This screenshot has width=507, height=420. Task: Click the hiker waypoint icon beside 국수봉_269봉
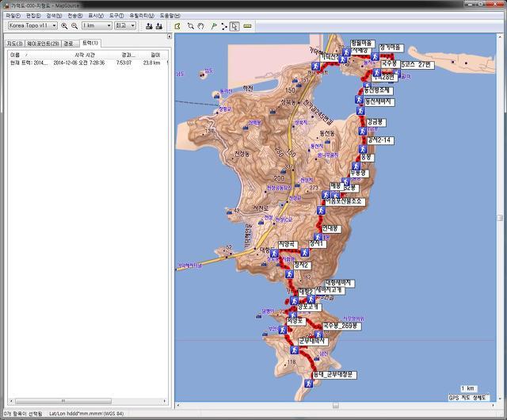point(318,334)
